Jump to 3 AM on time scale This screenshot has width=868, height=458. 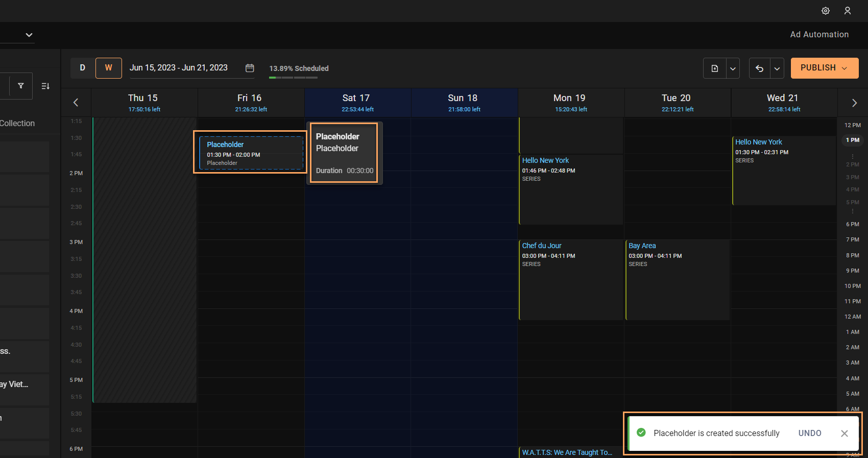tap(852, 363)
